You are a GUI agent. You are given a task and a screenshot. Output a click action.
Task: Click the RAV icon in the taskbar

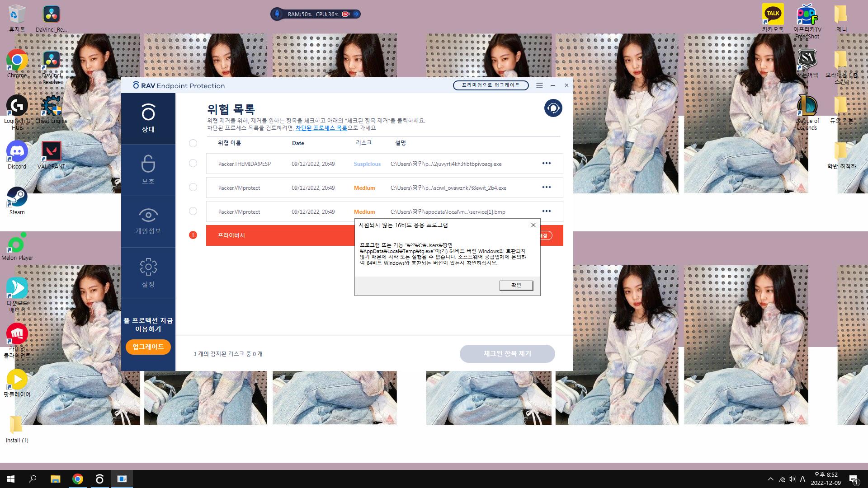pos(99,479)
